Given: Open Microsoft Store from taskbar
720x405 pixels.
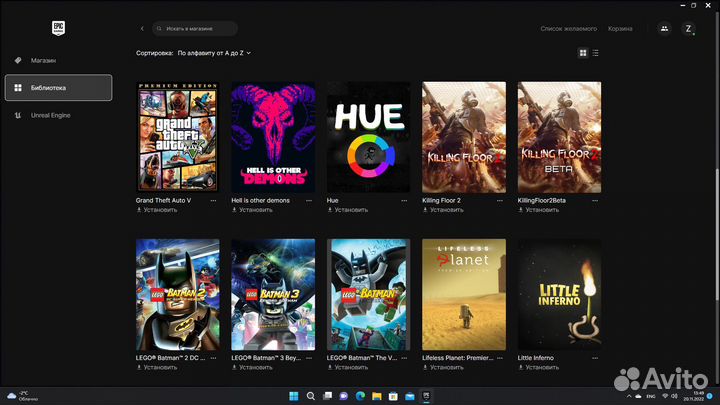Looking at the screenshot, I should coord(393,396).
